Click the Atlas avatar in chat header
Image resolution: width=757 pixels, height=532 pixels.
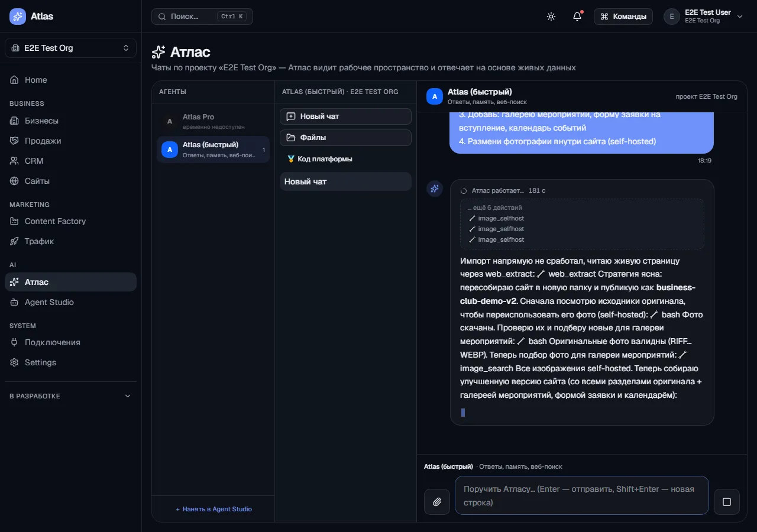tap(435, 96)
